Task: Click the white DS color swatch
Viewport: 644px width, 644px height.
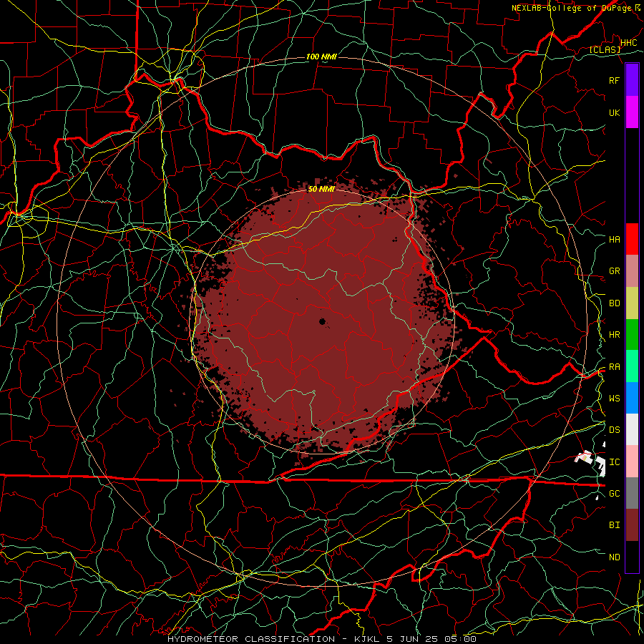Action: pos(632,429)
